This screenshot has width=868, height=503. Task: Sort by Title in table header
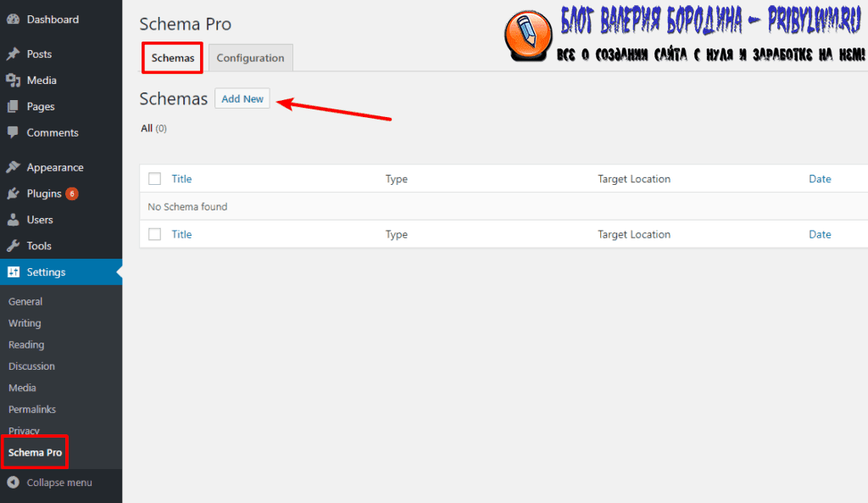(x=181, y=179)
